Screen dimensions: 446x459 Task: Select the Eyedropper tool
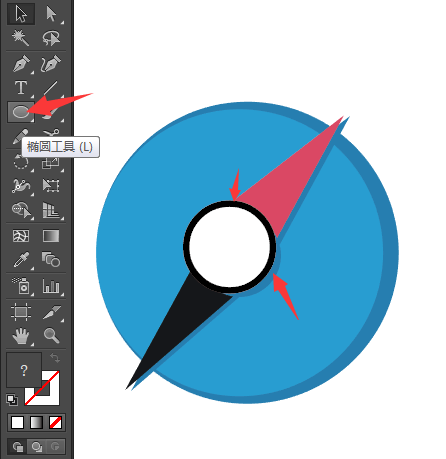[x=21, y=259]
